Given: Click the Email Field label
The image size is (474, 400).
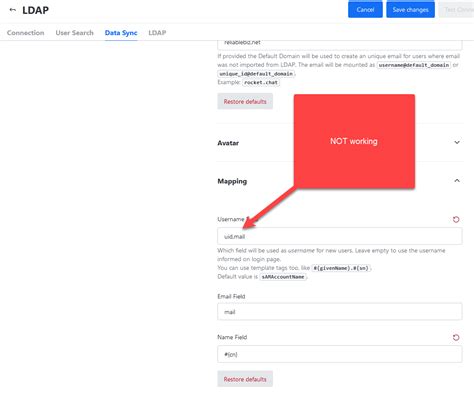Looking at the screenshot, I should click(x=231, y=296).
